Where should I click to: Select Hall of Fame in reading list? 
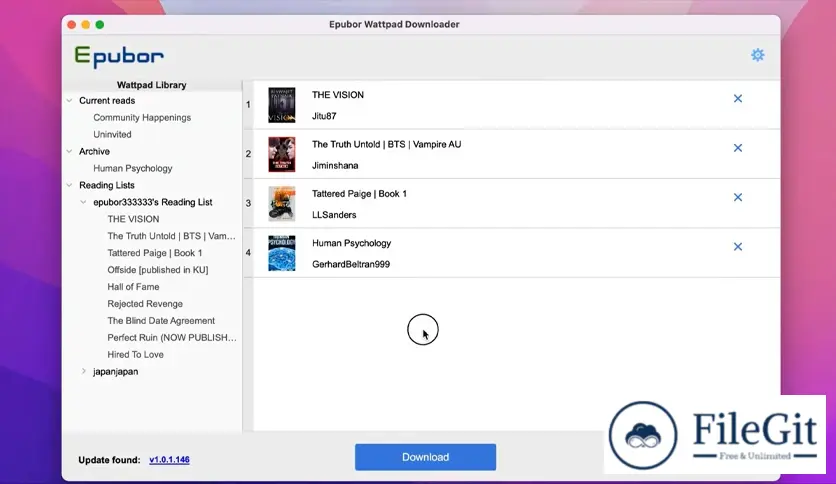coord(133,287)
